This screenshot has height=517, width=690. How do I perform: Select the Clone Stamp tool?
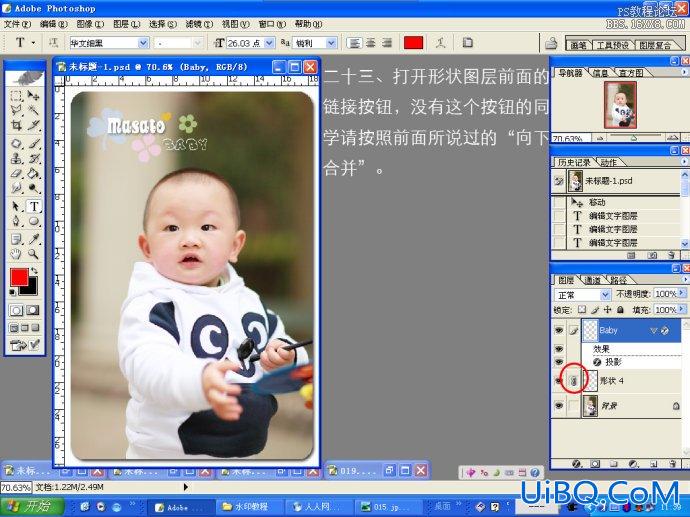[x=16, y=158]
